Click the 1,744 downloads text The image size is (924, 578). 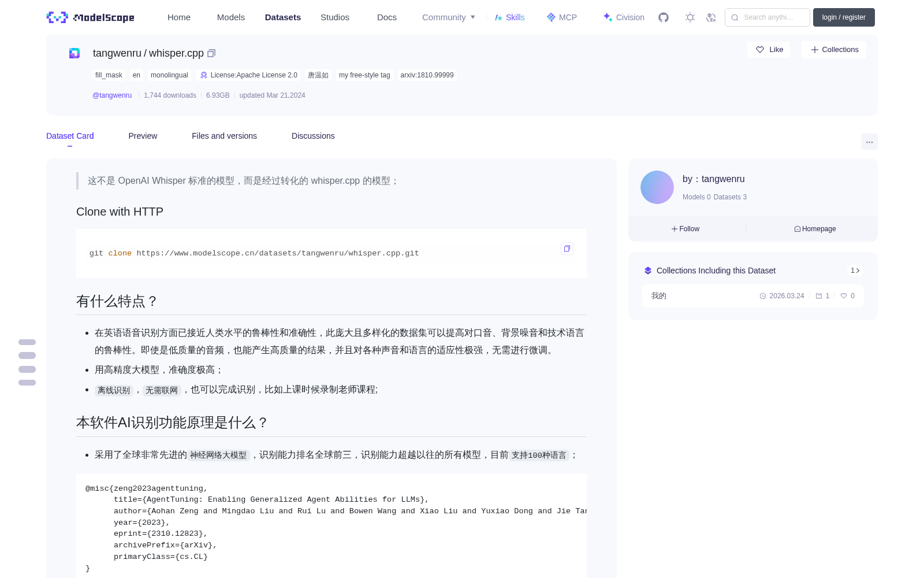pos(170,95)
